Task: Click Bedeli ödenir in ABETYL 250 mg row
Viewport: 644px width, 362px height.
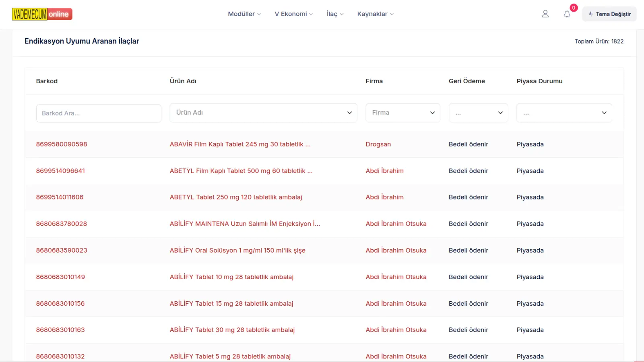Action: point(469,197)
